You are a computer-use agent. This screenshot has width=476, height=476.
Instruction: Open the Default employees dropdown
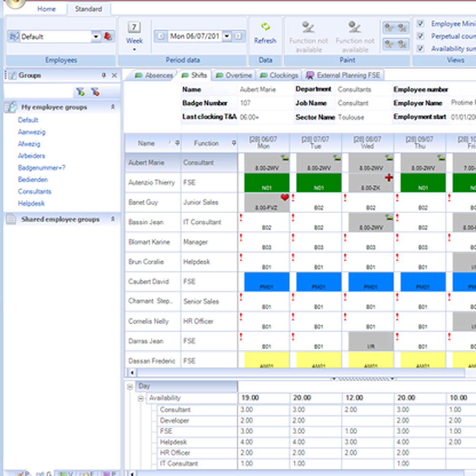click(x=96, y=37)
